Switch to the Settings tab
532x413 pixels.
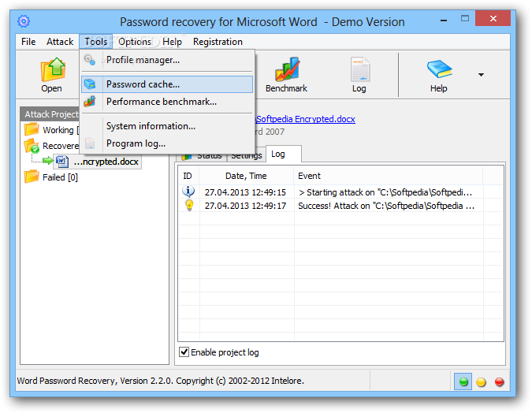pos(247,155)
